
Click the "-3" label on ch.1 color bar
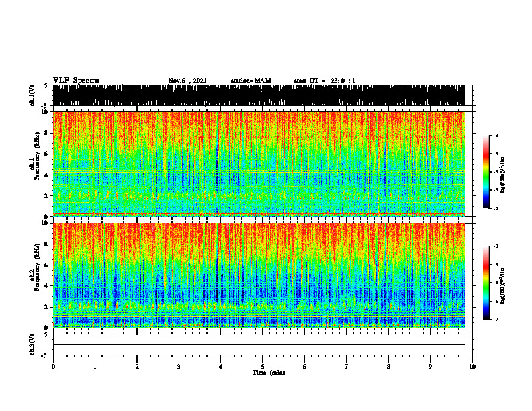496,135
